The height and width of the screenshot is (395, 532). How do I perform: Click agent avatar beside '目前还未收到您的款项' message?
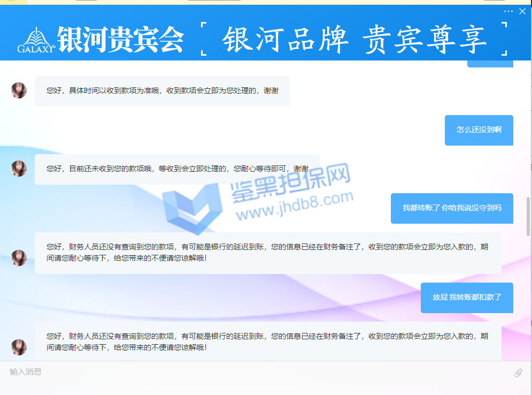(19, 169)
